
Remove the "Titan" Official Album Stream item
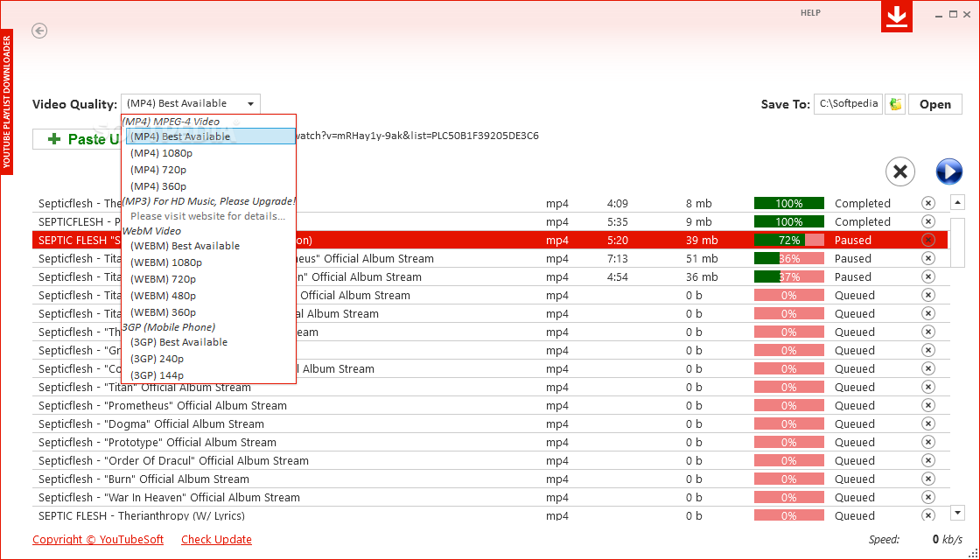(928, 387)
